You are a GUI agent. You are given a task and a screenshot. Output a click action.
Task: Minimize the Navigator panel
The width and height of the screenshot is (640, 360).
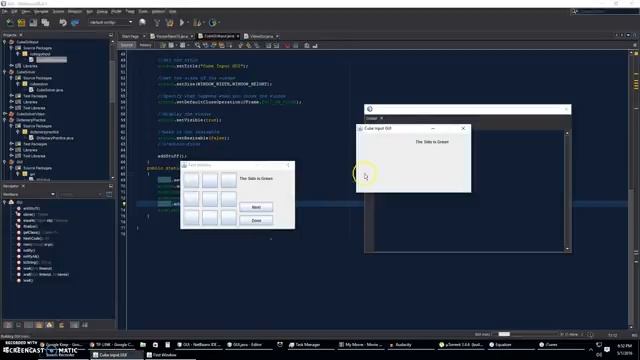(x=111, y=186)
